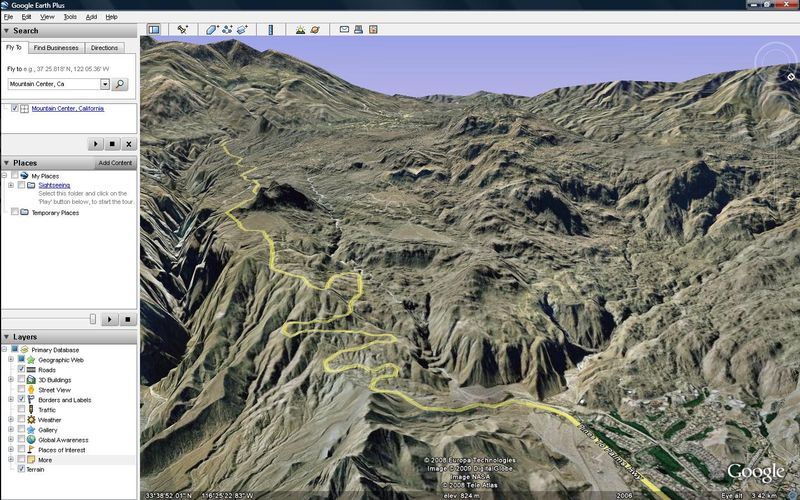Show view in Google Maps icon
Image resolution: width=800 pixels, height=500 pixels.
pyautogui.click(x=373, y=30)
